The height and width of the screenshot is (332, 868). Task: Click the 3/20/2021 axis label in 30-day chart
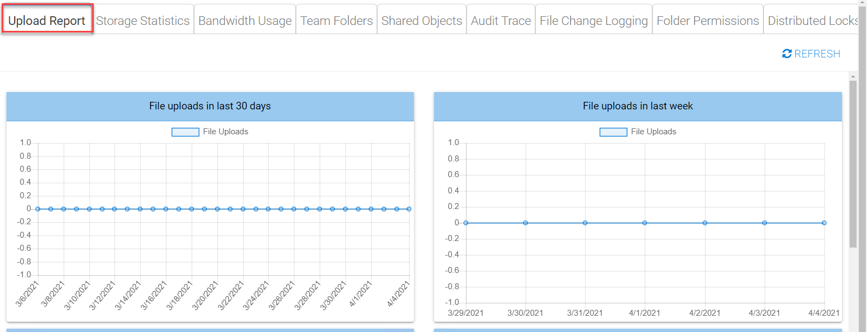(205, 295)
